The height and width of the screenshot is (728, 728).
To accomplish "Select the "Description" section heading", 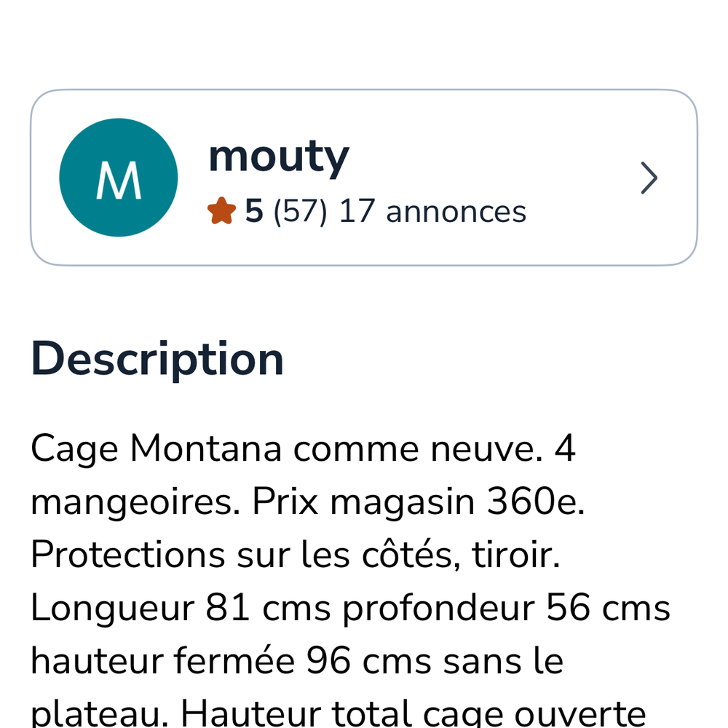I will (x=157, y=360).
